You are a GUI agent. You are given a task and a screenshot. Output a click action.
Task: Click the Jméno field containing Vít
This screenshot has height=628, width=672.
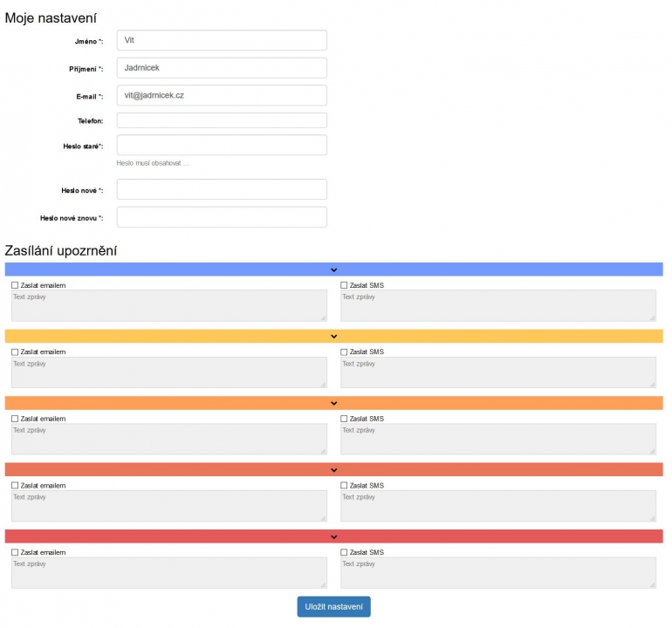pyautogui.click(x=222, y=40)
